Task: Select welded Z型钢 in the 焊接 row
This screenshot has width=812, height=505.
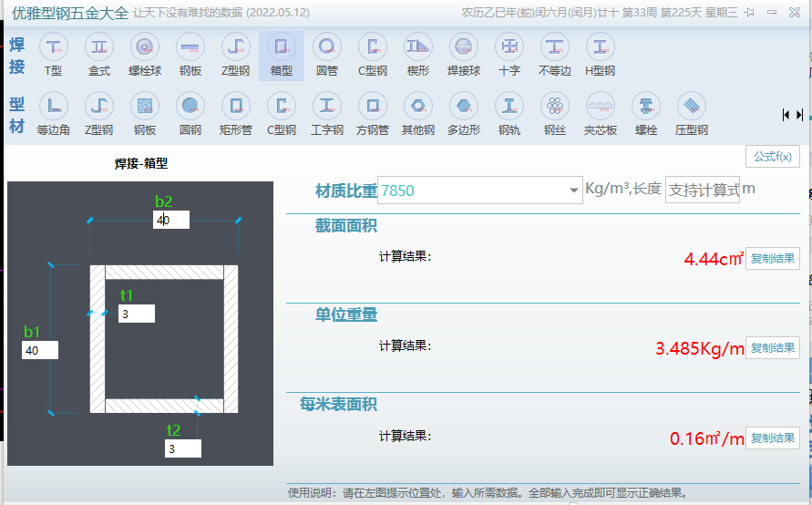Action: click(236, 55)
